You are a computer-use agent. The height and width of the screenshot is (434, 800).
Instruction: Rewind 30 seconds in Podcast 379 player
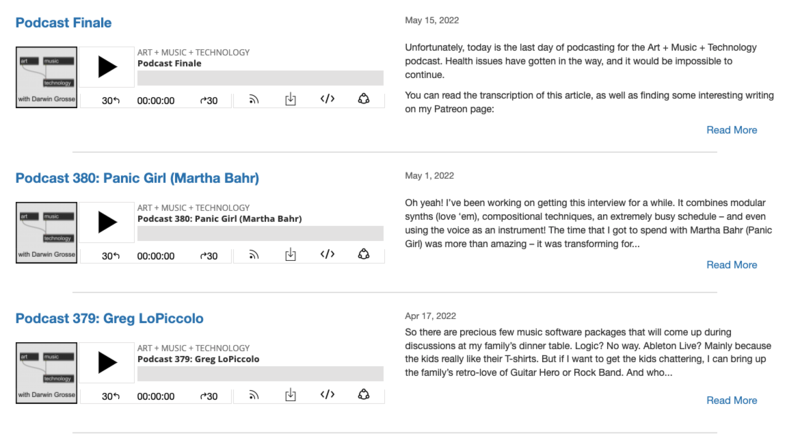coord(111,396)
